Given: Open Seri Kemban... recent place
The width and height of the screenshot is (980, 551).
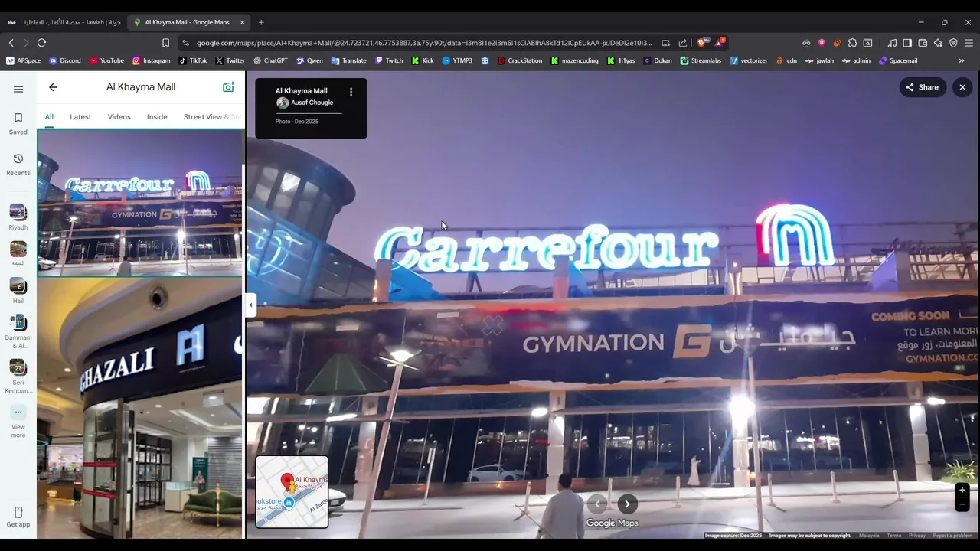Looking at the screenshot, I should (x=18, y=377).
